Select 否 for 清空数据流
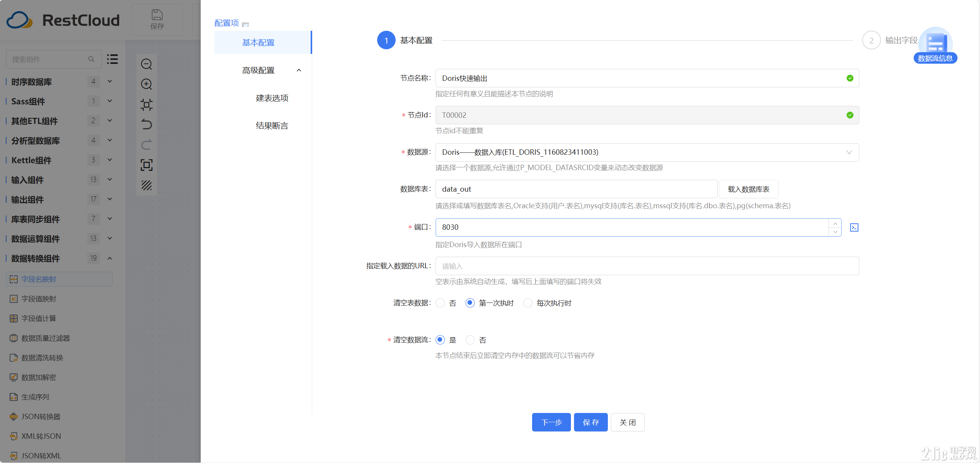This screenshot has width=980, height=463. point(470,340)
